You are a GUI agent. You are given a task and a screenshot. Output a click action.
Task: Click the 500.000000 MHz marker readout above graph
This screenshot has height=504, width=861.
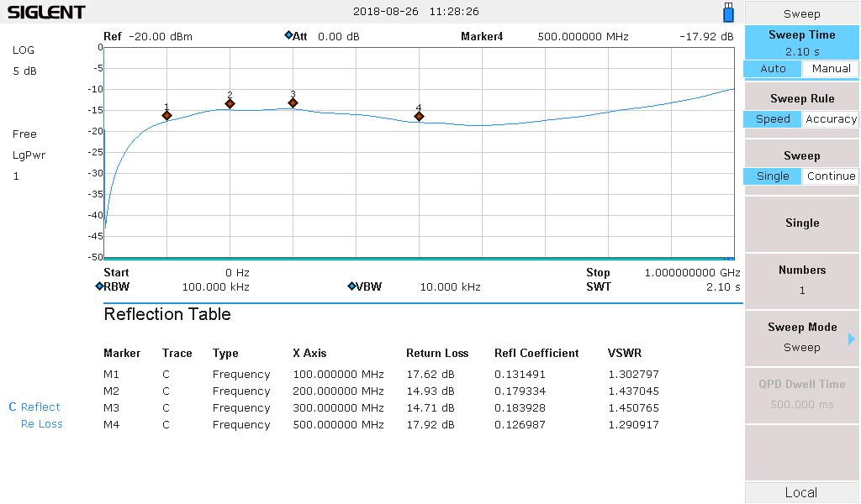[583, 37]
